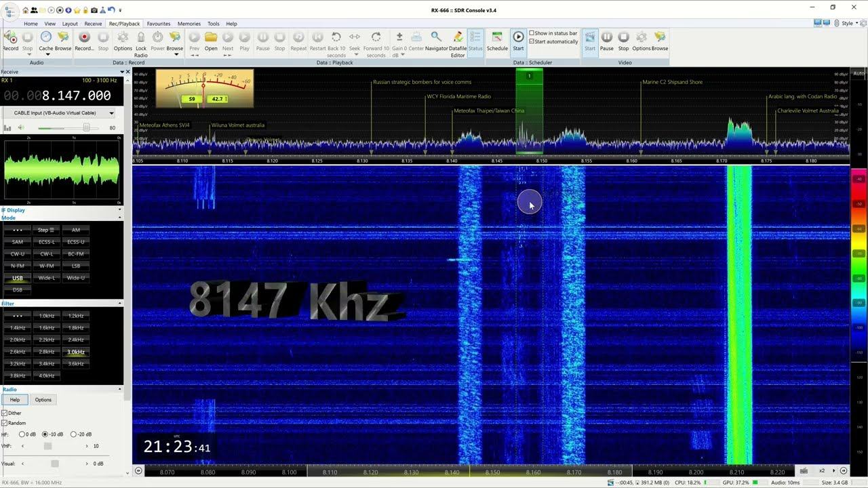Open the Home ribbon tab
The image size is (868, 488).
[x=31, y=24]
